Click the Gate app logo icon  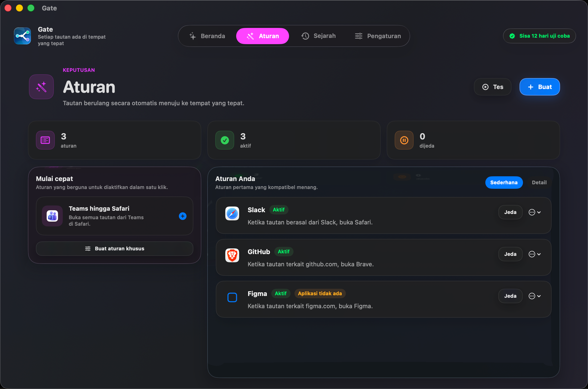click(22, 36)
